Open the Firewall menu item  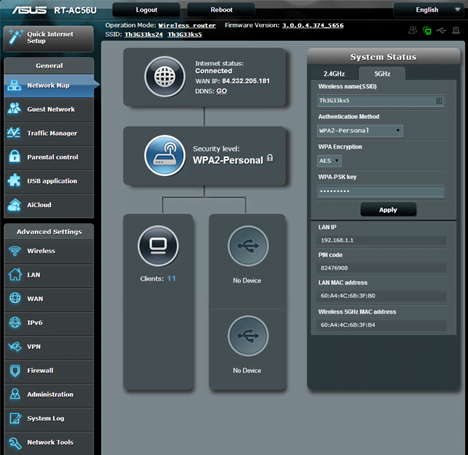[49, 370]
